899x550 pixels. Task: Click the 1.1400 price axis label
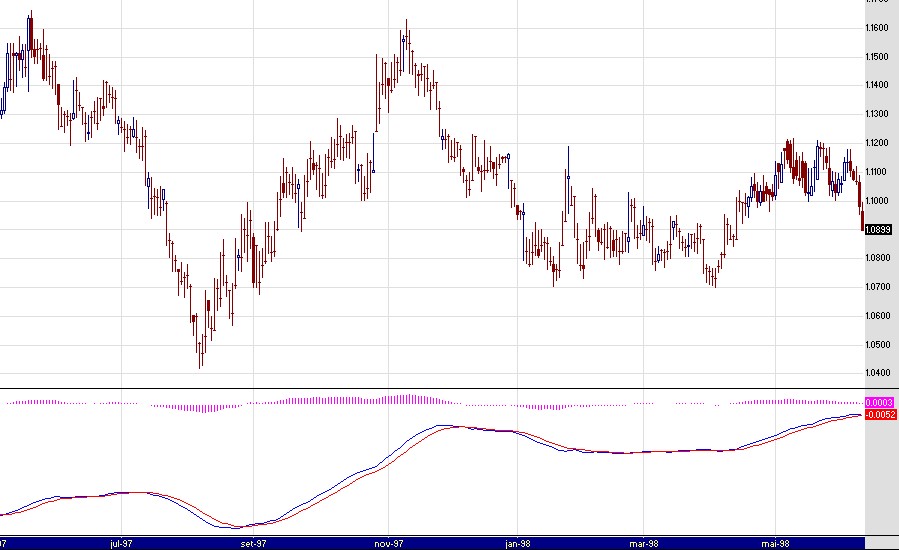coord(877,85)
